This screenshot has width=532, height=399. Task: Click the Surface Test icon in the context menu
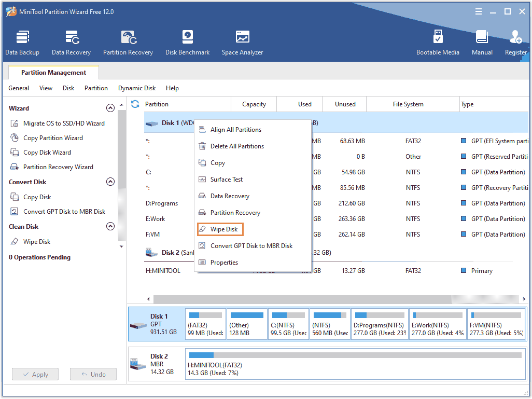[x=202, y=180]
